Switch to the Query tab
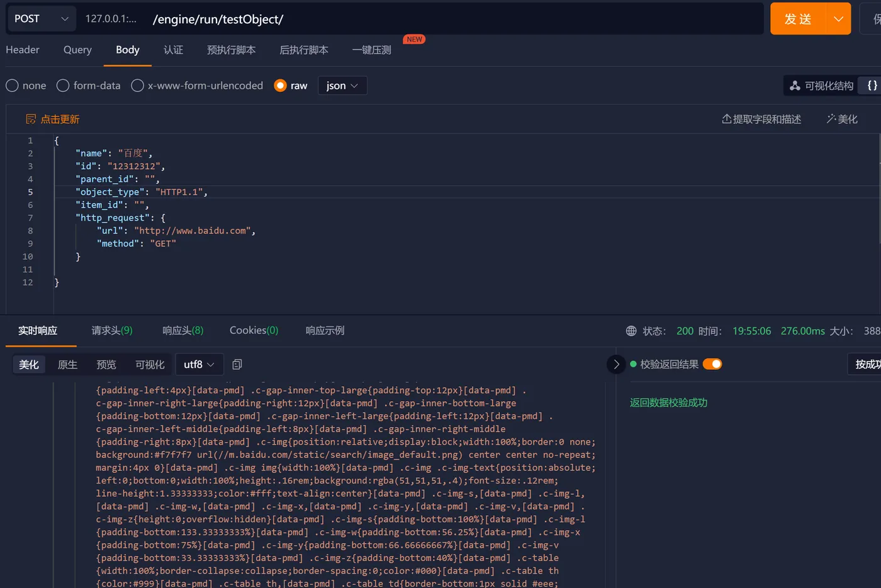This screenshot has width=881, height=588. tap(77, 50)
